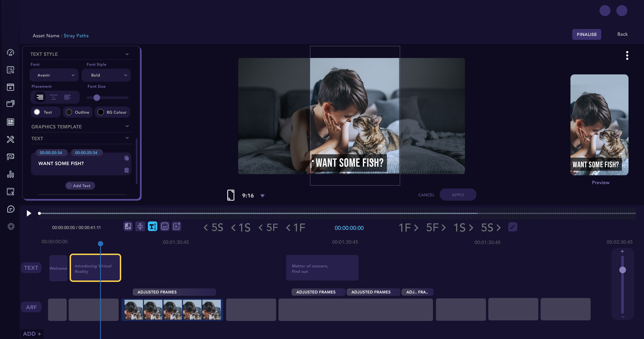Image resolution: width=644 pixels, height=339 pixels.
Task: Select right-aligned text placement
Action: coord(40,97)
